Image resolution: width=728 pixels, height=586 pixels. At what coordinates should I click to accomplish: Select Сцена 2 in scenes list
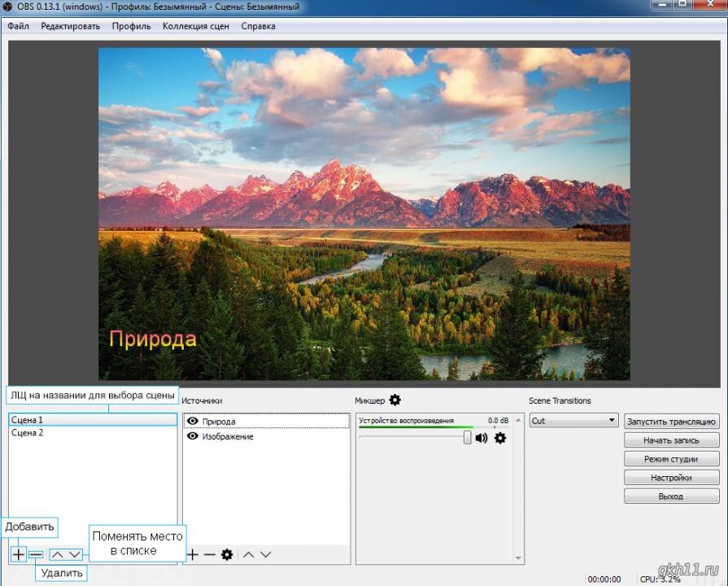pos(93,433)
